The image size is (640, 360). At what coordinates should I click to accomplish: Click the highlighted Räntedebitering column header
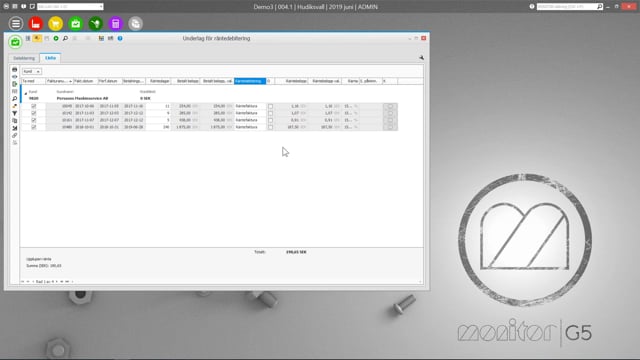coord(250,81)
